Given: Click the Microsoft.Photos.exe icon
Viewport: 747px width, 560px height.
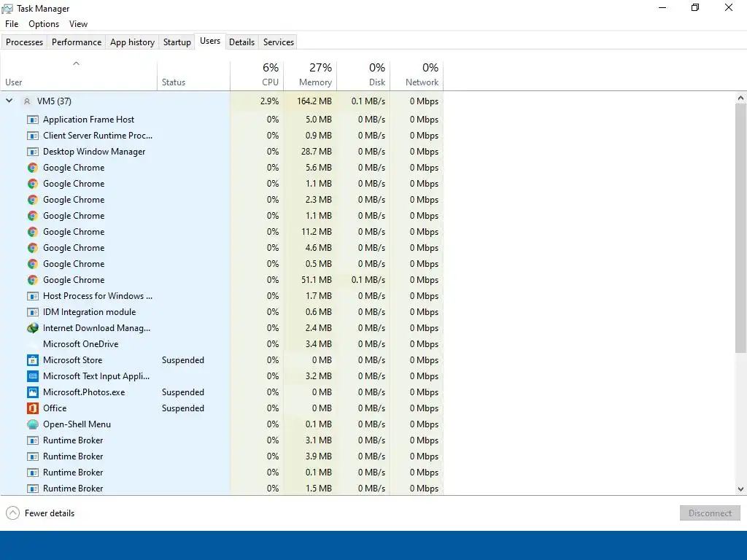Looking at the screenshot, I should click(32, 392).
